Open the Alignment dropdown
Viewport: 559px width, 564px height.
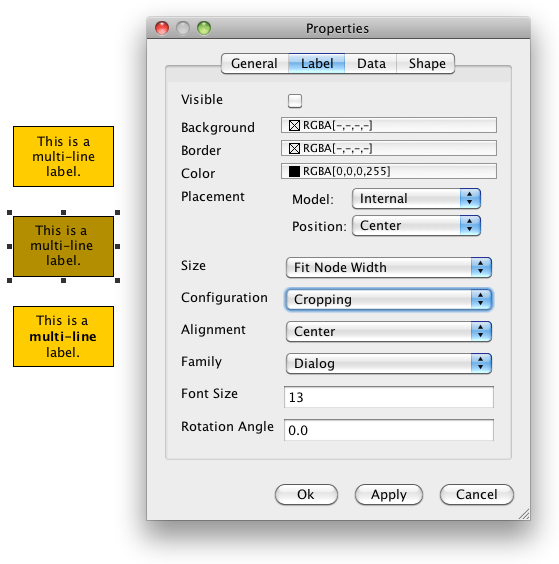pos(388,331)
